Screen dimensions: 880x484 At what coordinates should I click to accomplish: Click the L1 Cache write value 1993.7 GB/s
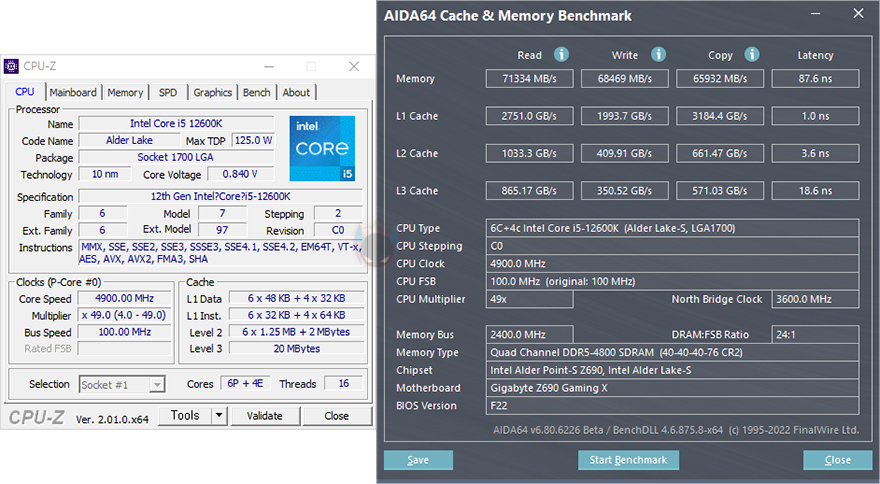[625, 116]
